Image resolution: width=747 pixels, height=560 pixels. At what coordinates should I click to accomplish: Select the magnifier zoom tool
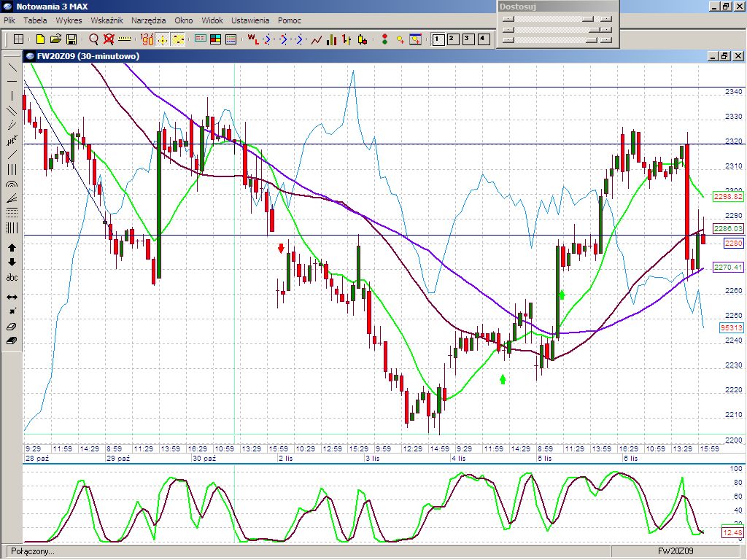[93, 39]
